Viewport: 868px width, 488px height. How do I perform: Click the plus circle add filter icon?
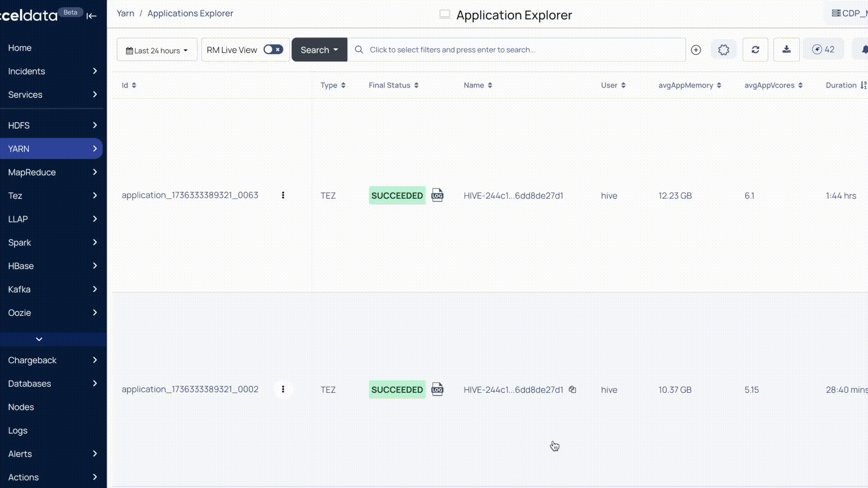pyautogui.click(x=696, y=50)
